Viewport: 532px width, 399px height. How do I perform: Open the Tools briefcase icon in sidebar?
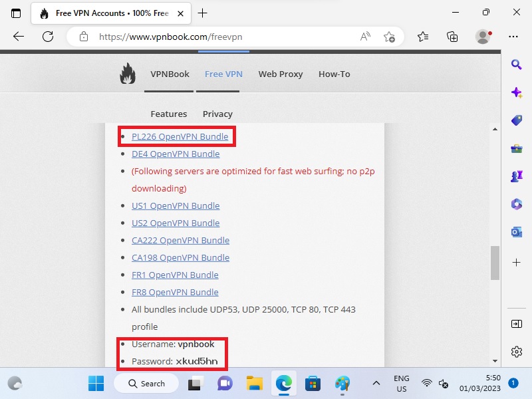(516, 148)
